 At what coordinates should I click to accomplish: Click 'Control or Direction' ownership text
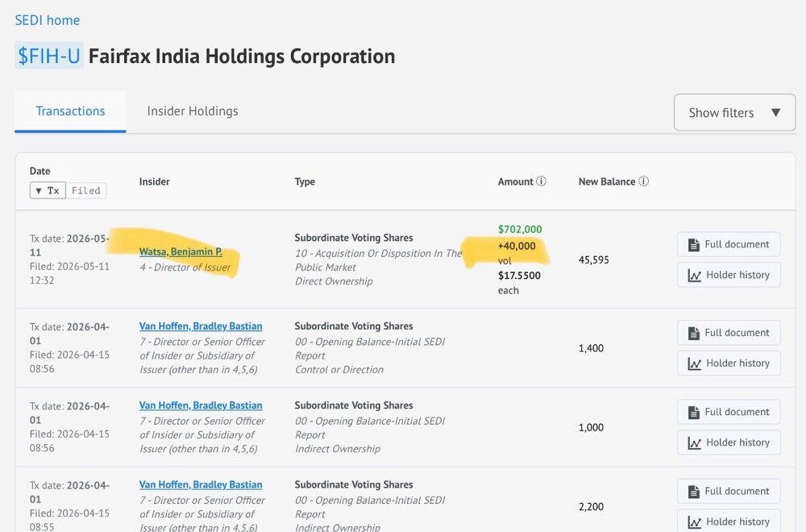(339, 369)
